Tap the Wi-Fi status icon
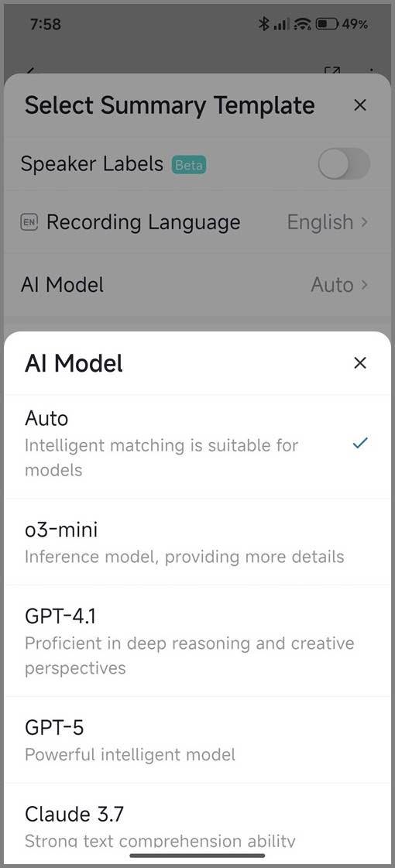 tap(303, 24)
